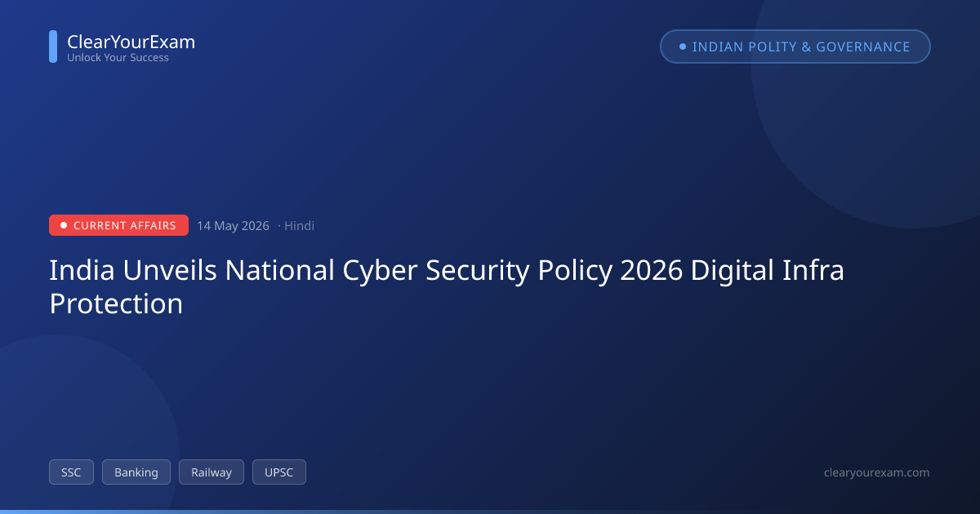Viewport: 980px width, 514px height.
Task: Click the blue dot inside the Governance pill
Action: (x=683, y=47)
